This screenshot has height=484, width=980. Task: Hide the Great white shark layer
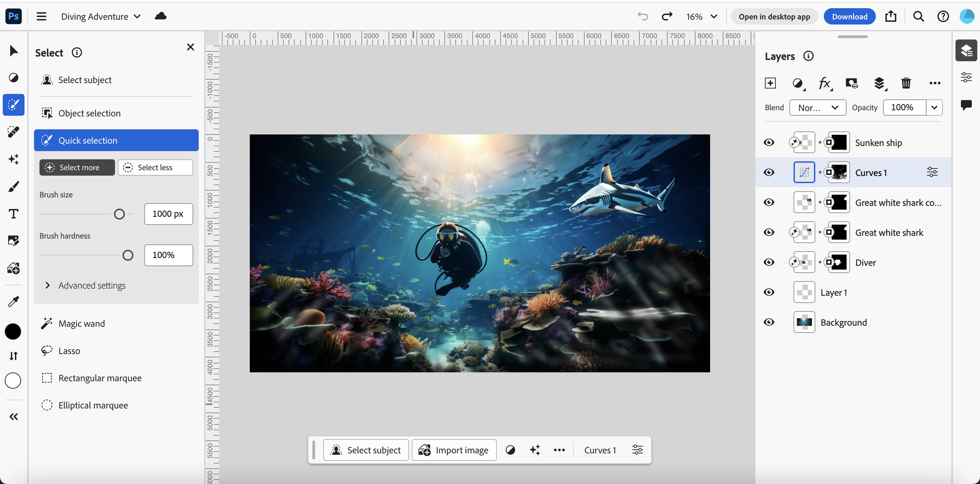(768, 232)
